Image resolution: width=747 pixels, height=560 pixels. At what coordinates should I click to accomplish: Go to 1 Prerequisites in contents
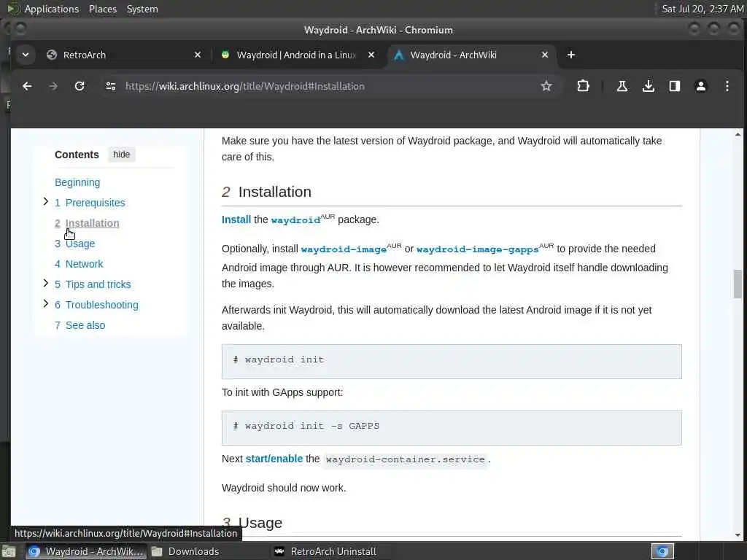coord(90,203)
